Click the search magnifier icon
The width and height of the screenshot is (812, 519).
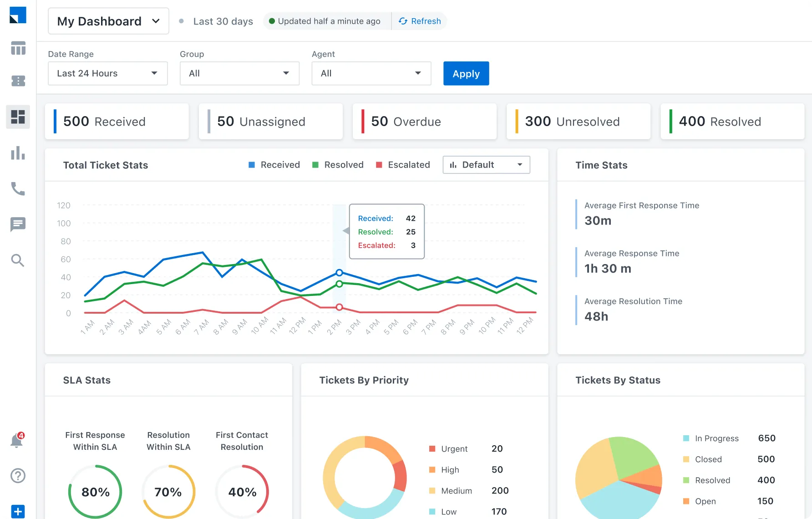pos(18,260)
